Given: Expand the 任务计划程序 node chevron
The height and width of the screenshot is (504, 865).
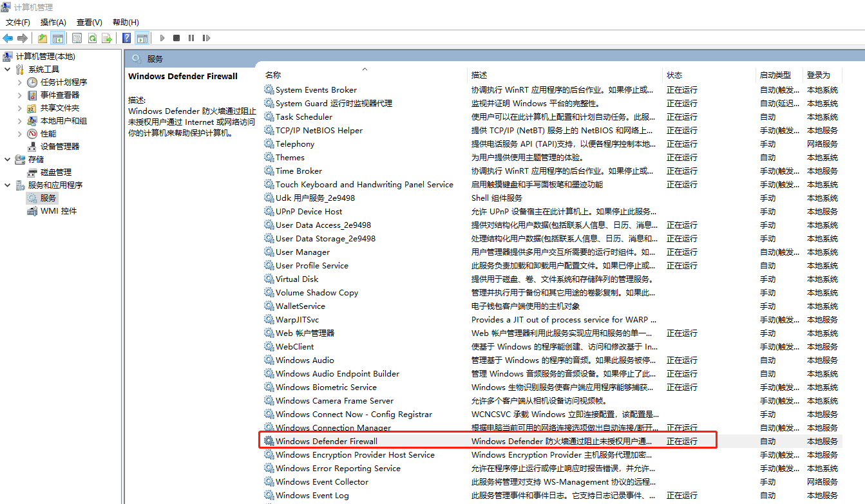Looking at the screenshot, I should pos(20,82).
